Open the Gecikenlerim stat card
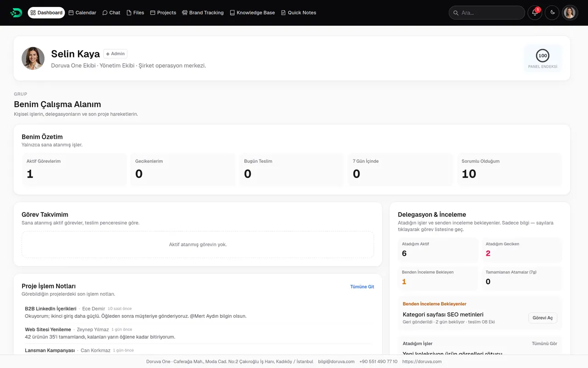Viewport: 588px width, 368px height. click(x=183, y=170)
